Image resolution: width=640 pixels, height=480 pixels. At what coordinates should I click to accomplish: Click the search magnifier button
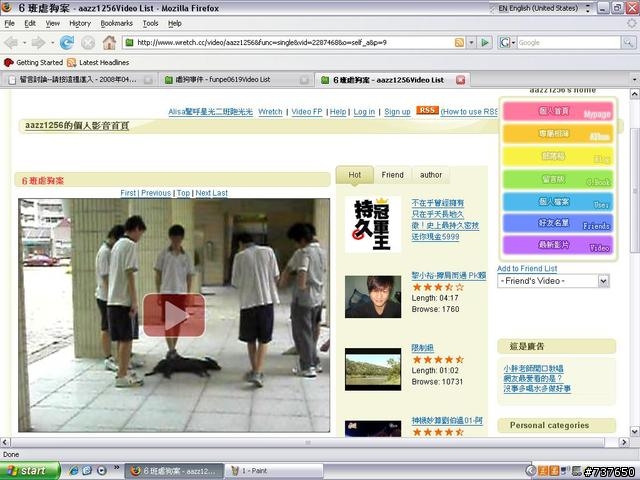coord(628,42)
